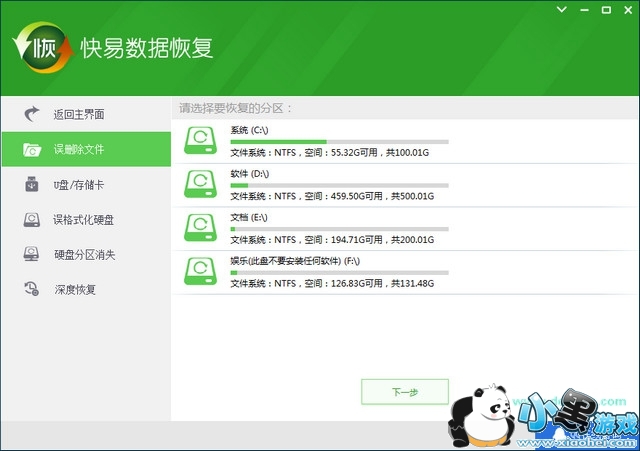The image size is (640, 451).
Task: Click the F: drive usage bar
Action: (340, 273)
